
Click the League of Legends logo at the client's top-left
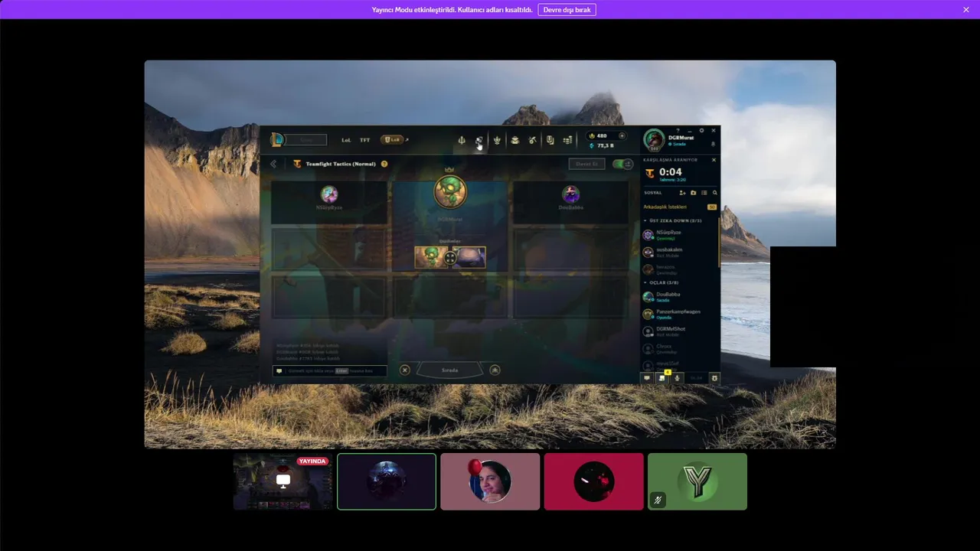[x=277, y=139]
